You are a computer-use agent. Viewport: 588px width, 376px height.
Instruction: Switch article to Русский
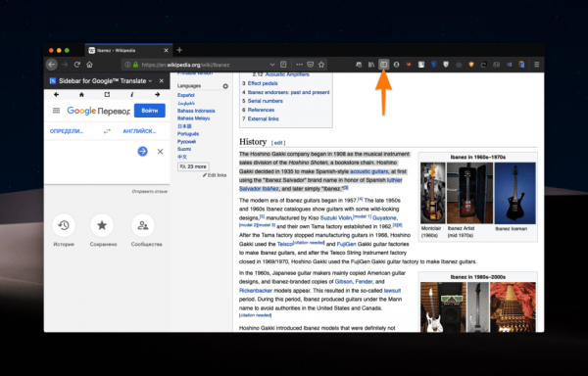click(x=187, y=142)
